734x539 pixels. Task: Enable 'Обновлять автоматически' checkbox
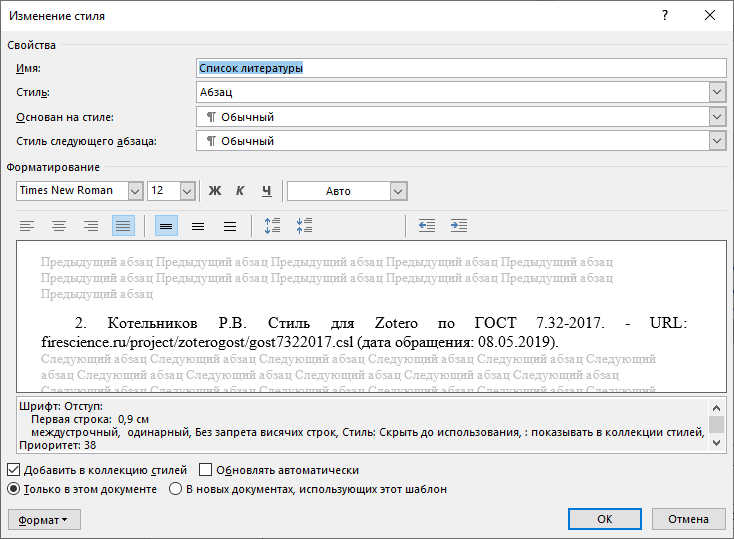206,470
